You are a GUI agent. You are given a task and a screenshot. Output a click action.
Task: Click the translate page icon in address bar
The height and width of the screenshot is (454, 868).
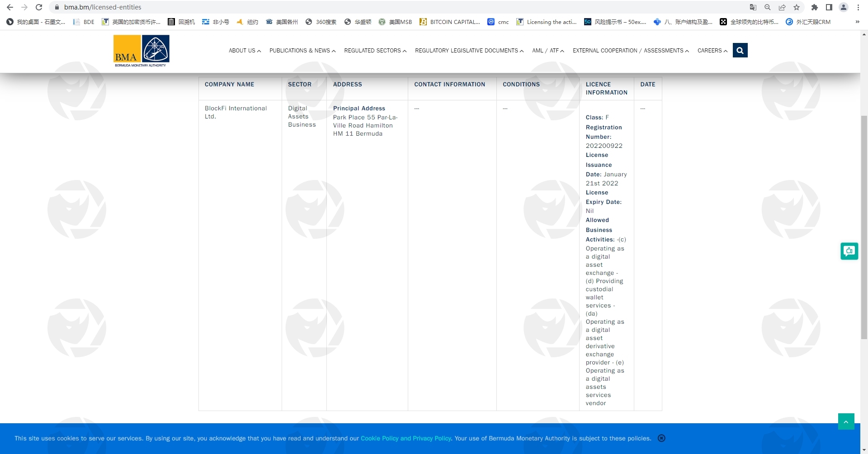click(753, 7)
